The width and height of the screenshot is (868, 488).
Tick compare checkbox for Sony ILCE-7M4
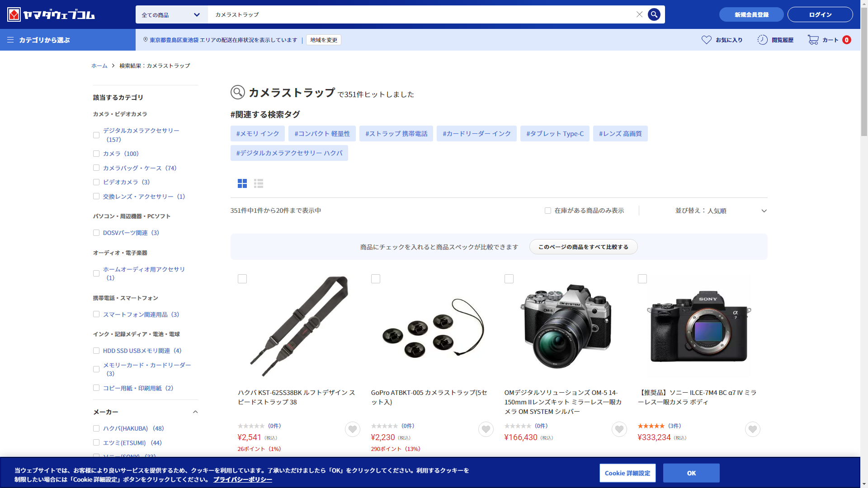[x=642, y=279]
